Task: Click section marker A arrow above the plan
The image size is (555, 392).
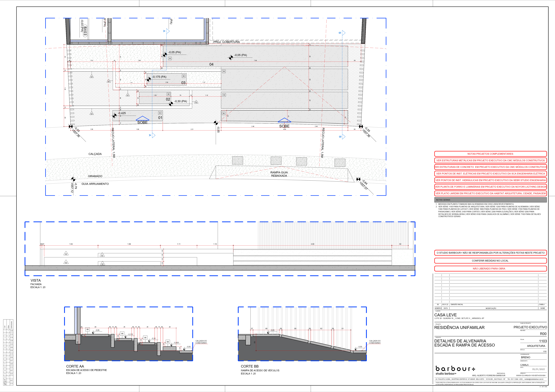Action: [168, 31]
